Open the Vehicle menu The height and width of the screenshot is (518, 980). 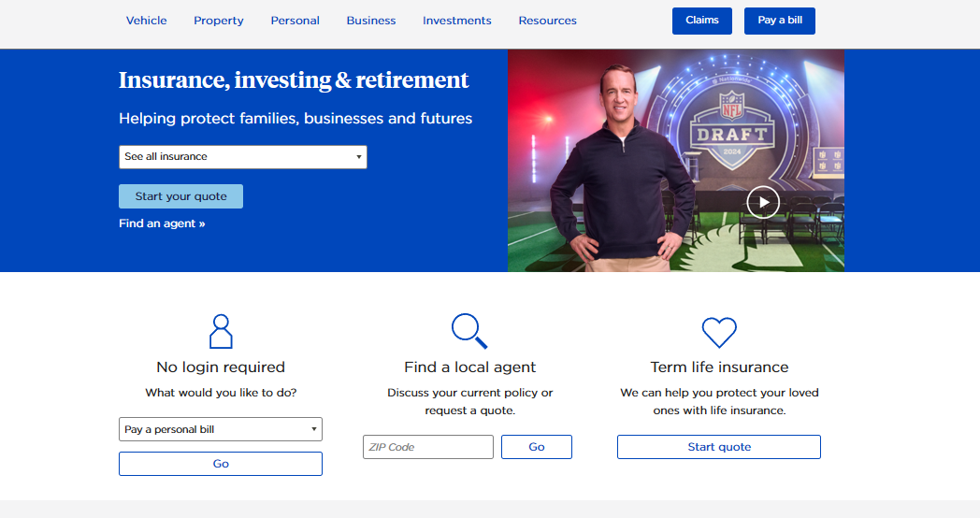coord(147,21)
